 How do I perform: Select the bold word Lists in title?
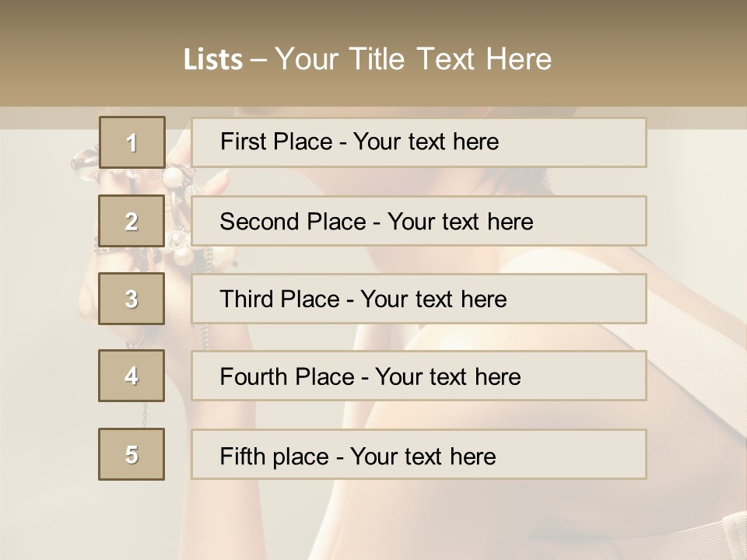tap(213, 59)
